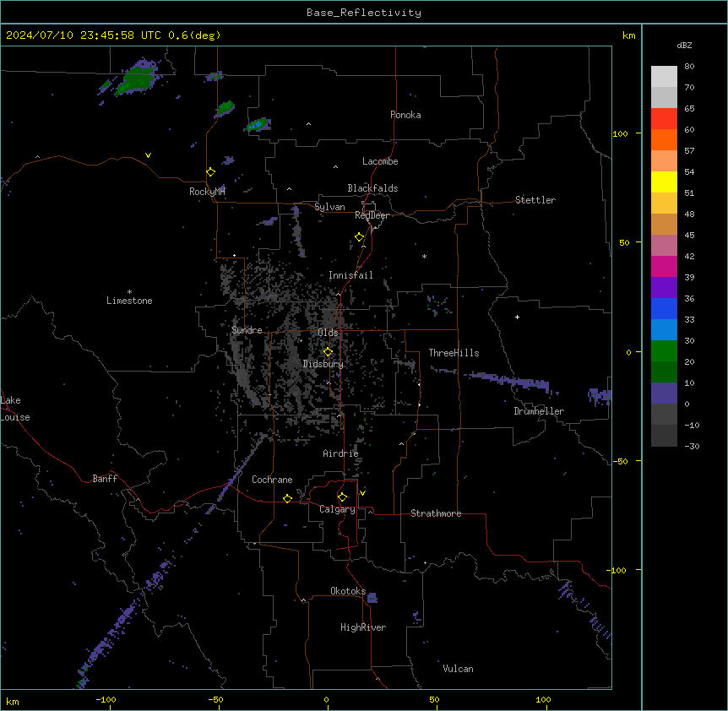
Task: Click the Lacombe city label
Action: 380,161
